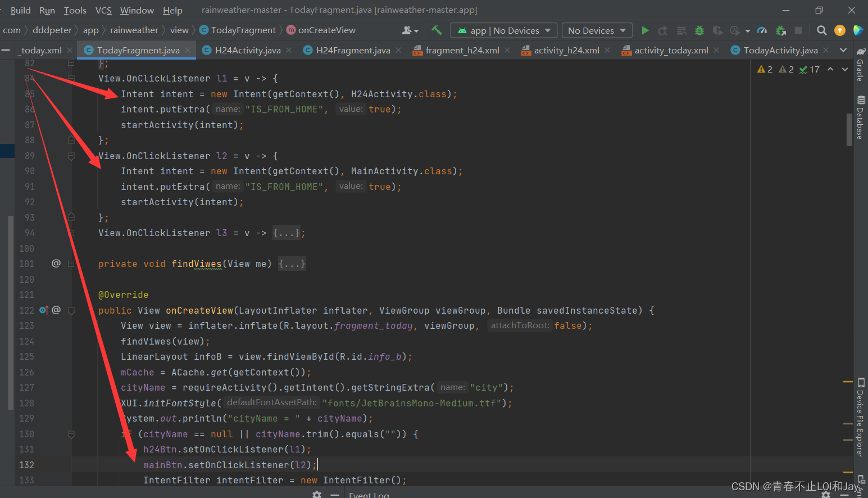Open the VCS menu
The width and height of the screenshot is (868, 498).
pos(103,10)
